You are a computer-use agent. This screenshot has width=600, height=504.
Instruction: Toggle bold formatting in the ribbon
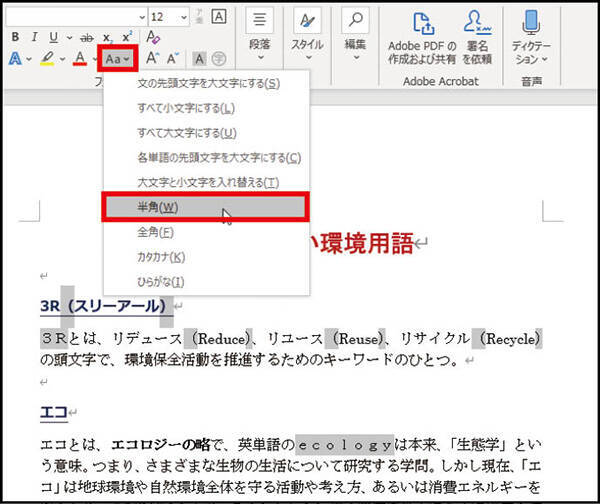click(14, 37)
